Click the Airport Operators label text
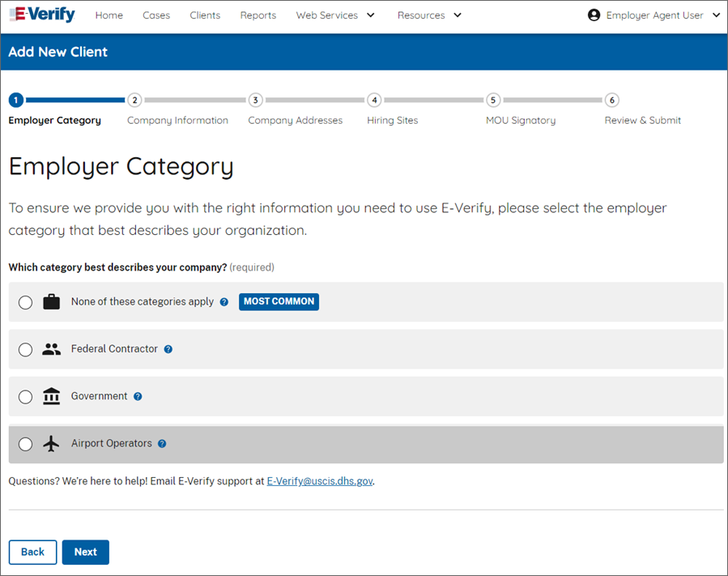The image size is (728, 576). [112, 443]
